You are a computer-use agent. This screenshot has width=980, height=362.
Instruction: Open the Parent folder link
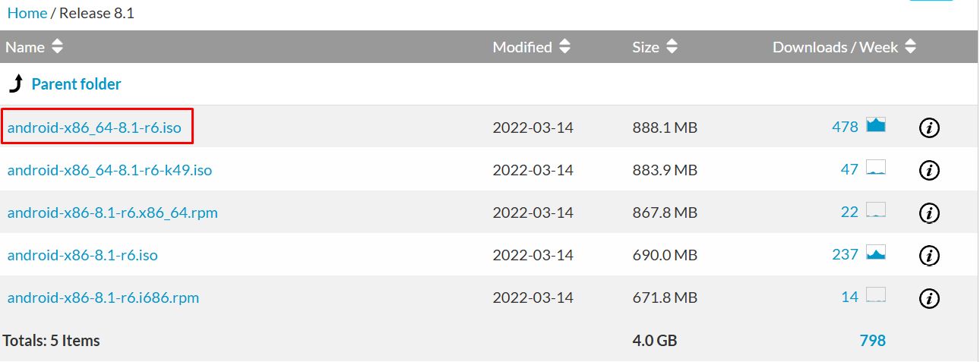click(x=76, y=84)
